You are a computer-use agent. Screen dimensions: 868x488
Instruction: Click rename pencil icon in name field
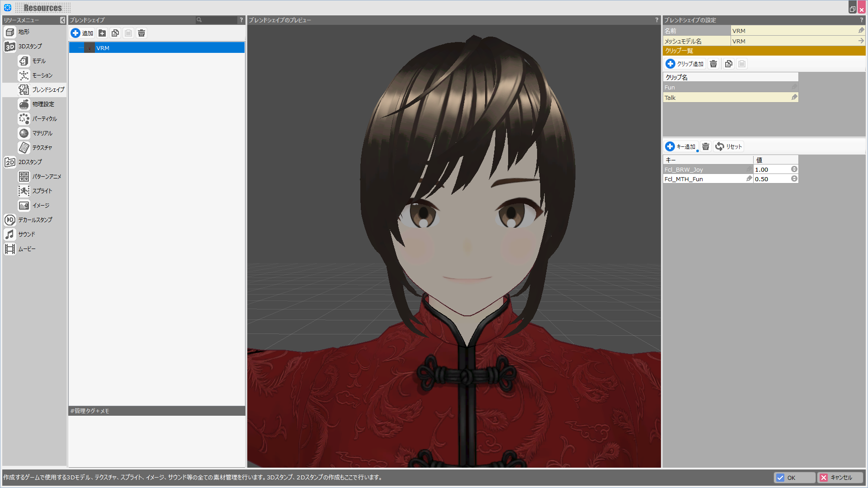tap(861, 30)
